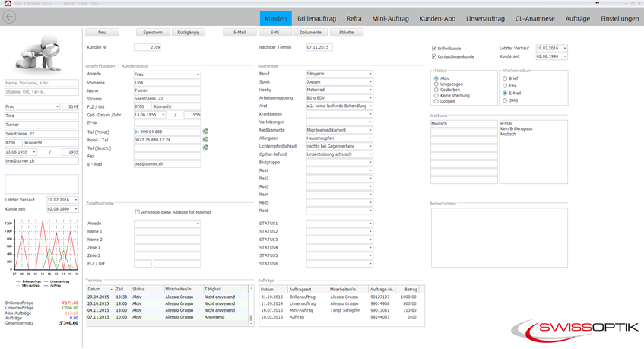Select the Umgezogen status option
This screenshot has height=349, width=644.
[x=436, y=84]
